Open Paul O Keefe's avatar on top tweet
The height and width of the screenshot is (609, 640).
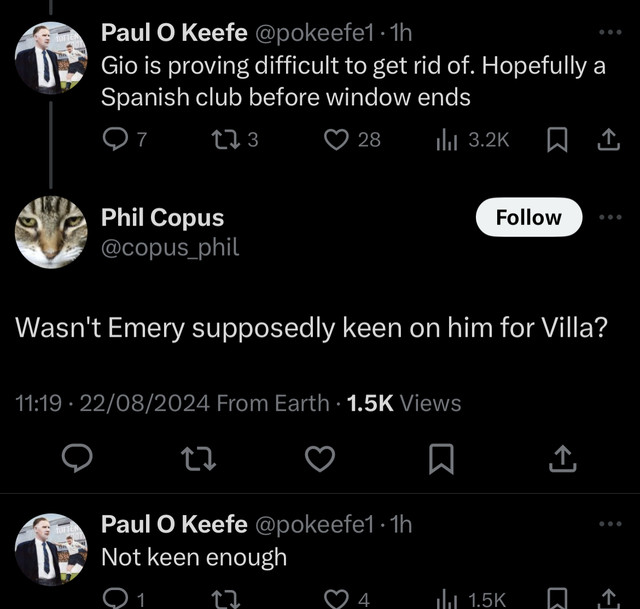click(51, 57)
